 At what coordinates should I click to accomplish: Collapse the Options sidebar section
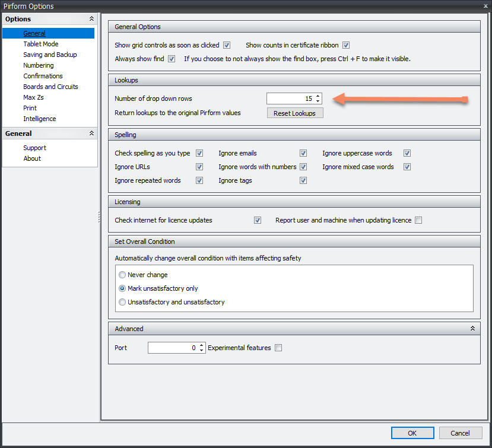pos(91,20)
